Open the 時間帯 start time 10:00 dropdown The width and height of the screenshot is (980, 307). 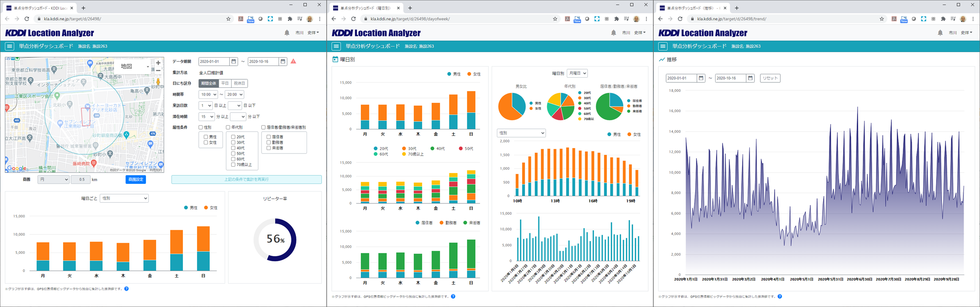(x=209, y=95)
